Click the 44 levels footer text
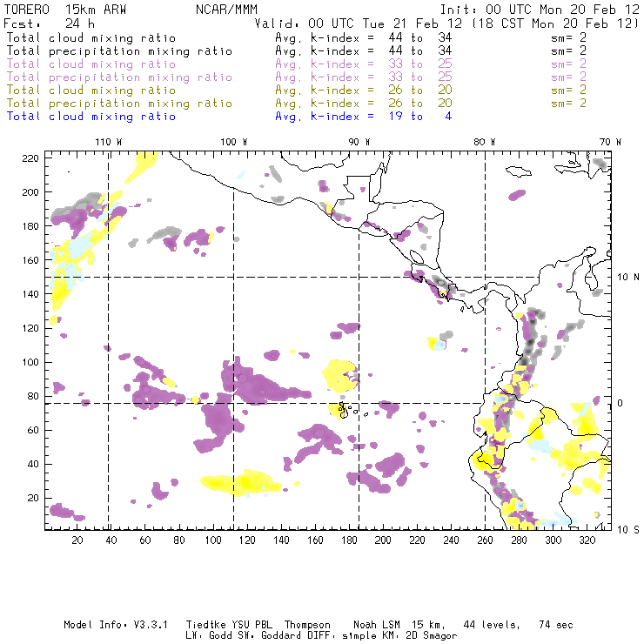 (484, 625)
